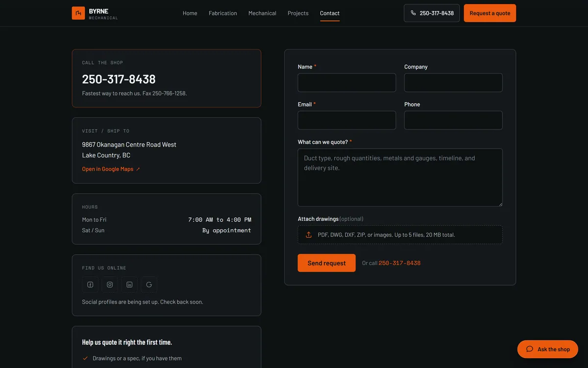Viewport: 588px width, 368px height.
Task: Click the BYRNE brand name text
Action: click(99, 11)
